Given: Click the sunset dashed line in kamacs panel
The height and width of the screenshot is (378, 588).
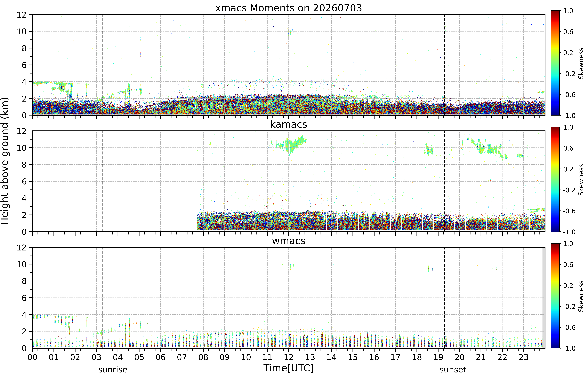Looking at the screenshot, I should coord(444,181).
